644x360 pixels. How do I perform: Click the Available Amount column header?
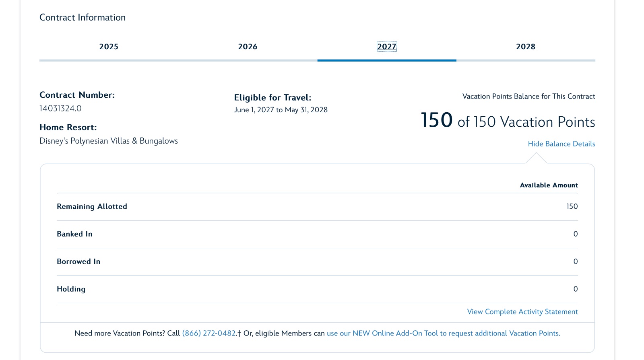[x=549, y=185]
